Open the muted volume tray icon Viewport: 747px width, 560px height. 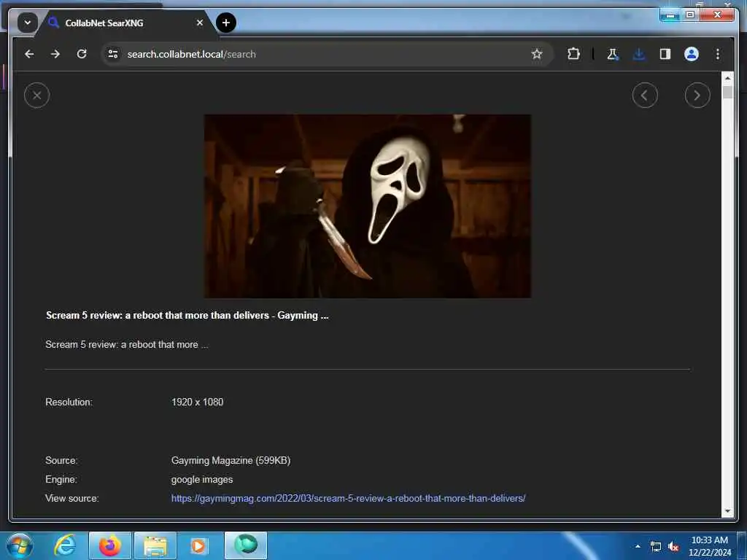point(673,547)
